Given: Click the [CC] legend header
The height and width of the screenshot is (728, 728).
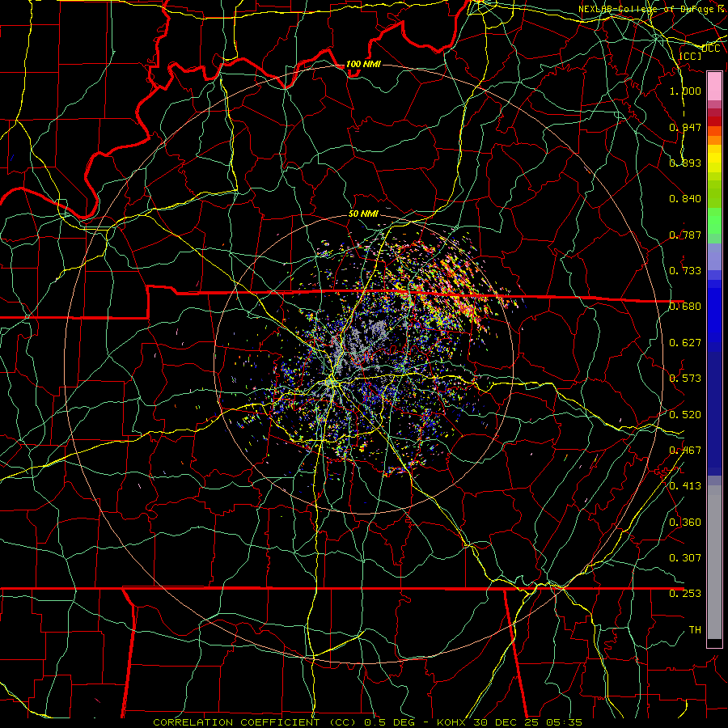Looking at the screenshot, I should click(691, 56).
